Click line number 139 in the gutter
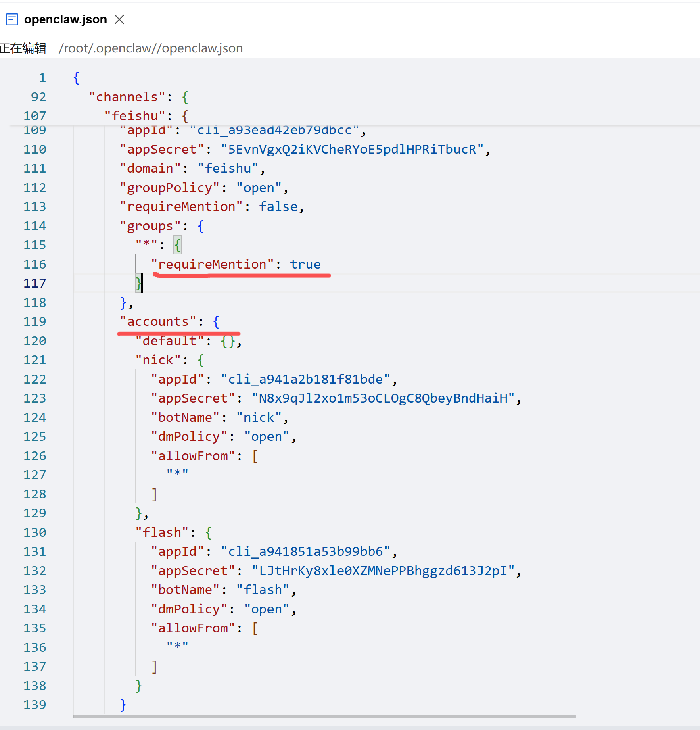Image resolution: width=700 pixels, height=730 pixels. 35,705
